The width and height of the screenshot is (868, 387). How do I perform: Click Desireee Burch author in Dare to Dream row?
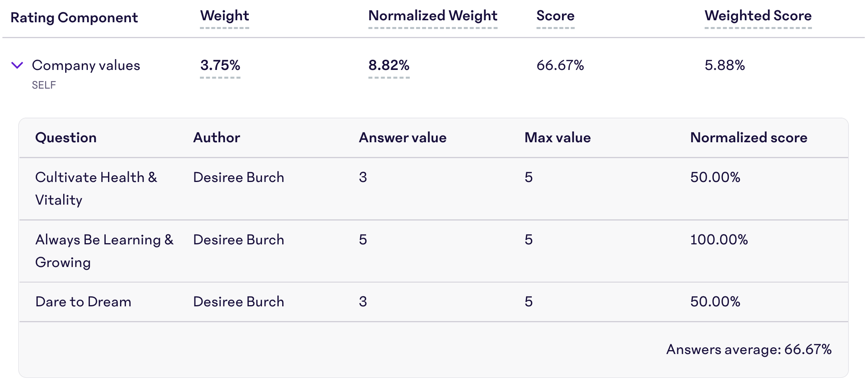[x=238, y=302]
